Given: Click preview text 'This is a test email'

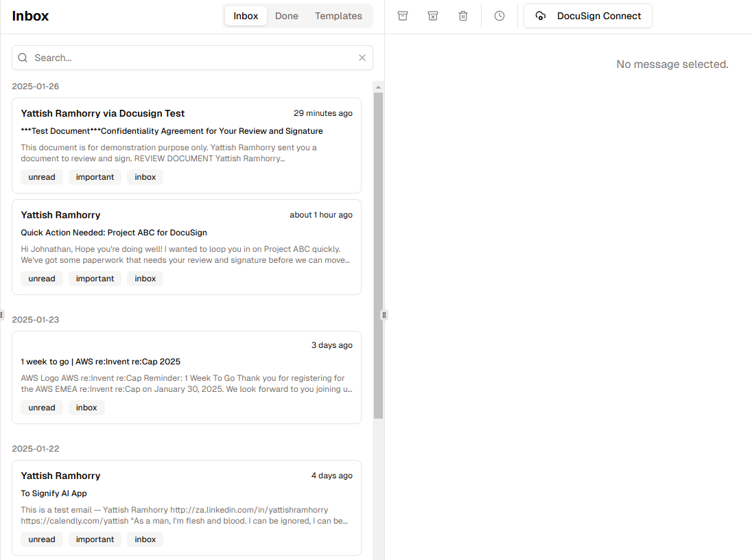Looking at the screenshot, I should point(185,515).
